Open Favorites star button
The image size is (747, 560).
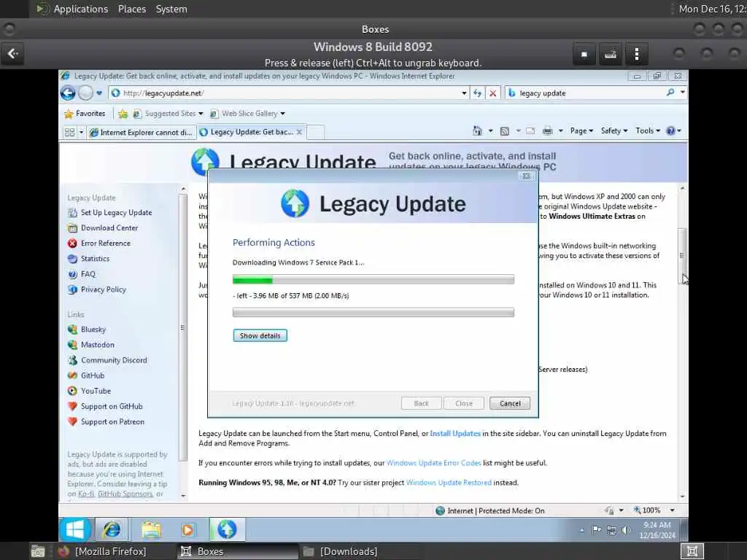85,113
